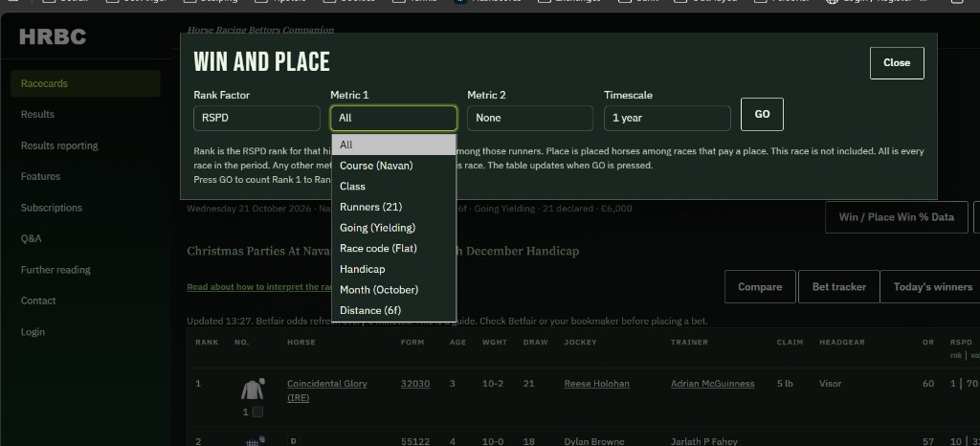This screenshot has width=980, height=446.
Task: Select Going (Yielding) from the Metric 1 list
Action: tap(393, 228)
